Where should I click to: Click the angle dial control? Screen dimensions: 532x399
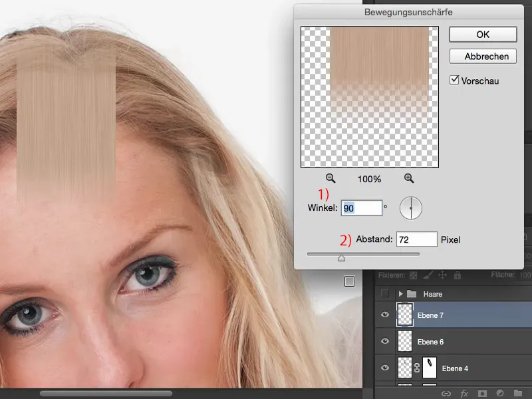pos(411,208)
